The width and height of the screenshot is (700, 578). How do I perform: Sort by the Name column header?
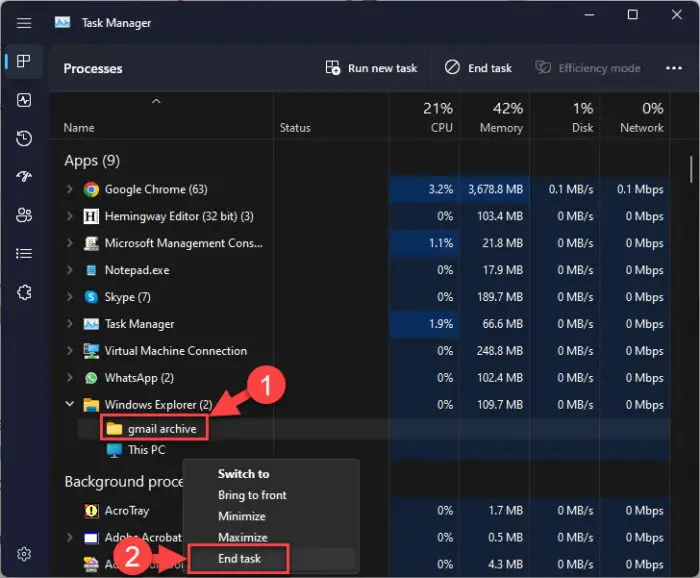click(x=161, y=116)
